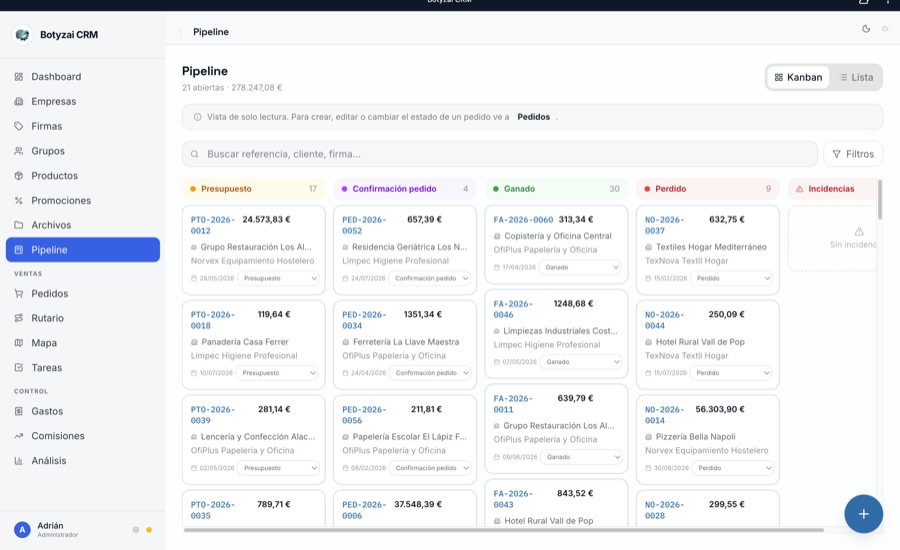Click Copistería y Oficina Central client name
This screenshot has width=900, height=550.
coord(558,235)
